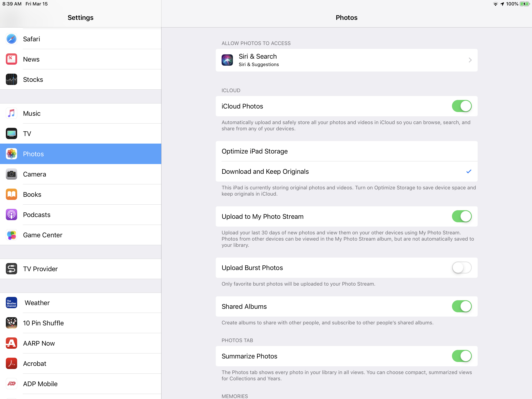
Task: Open the Podcasts purple icon
Action: (x=11, y=215)
